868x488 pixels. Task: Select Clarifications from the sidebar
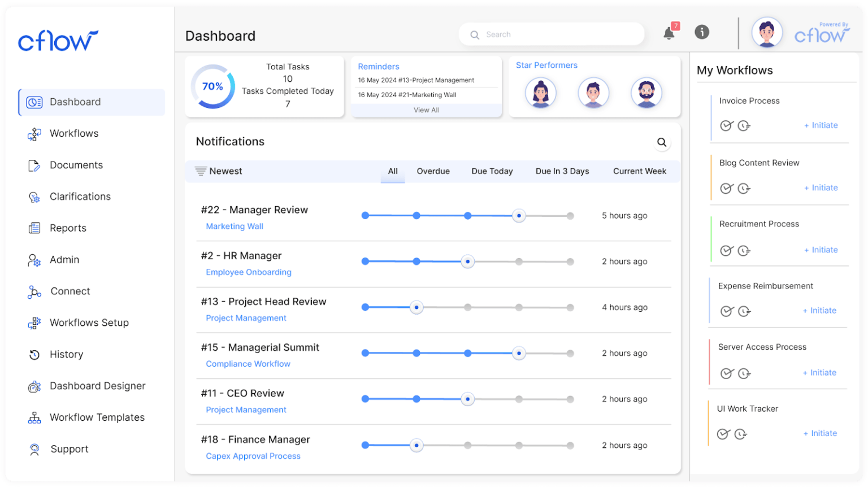click(x=80, y=197)
